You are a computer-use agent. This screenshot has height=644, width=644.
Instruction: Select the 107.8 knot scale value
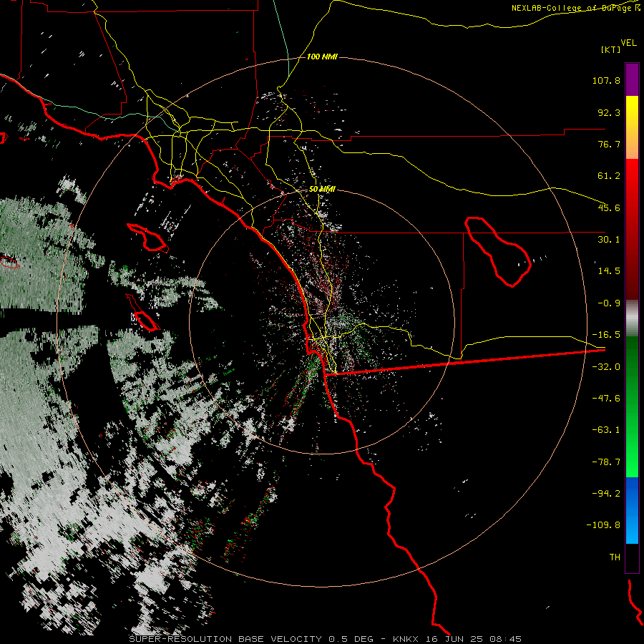(x=606, y=80)
